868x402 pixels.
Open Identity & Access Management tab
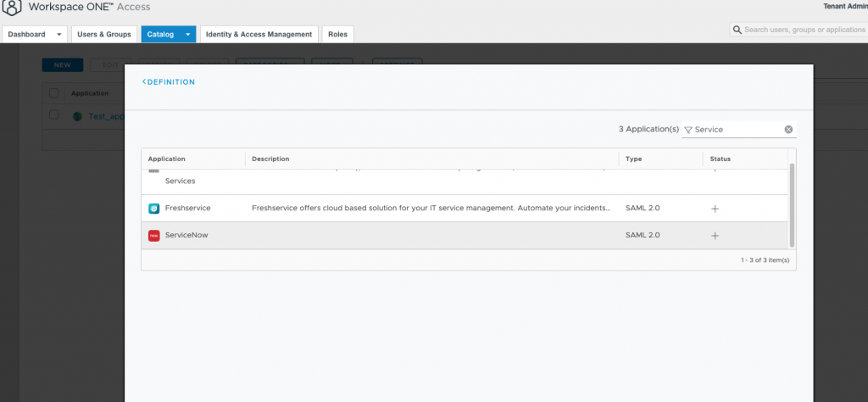(259, 35)
